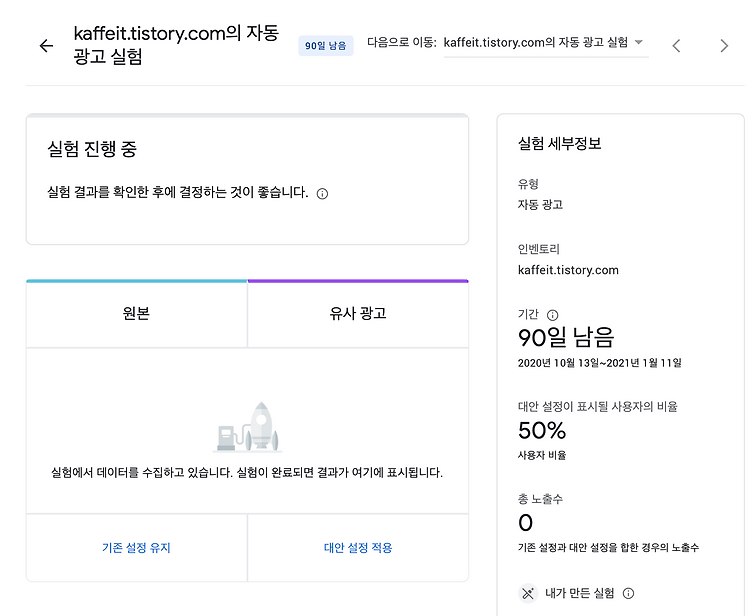The height and width of the screenshot is (616, 750).
Task: Click the back arrow beside the experiment title
Action: tap(46, 46)
